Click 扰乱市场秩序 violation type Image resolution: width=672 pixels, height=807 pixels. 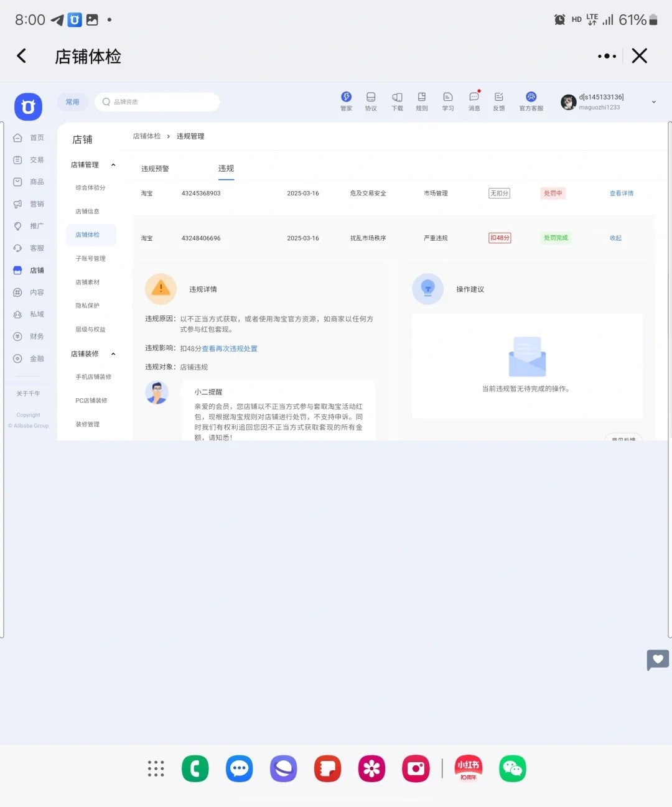[368, 238]
